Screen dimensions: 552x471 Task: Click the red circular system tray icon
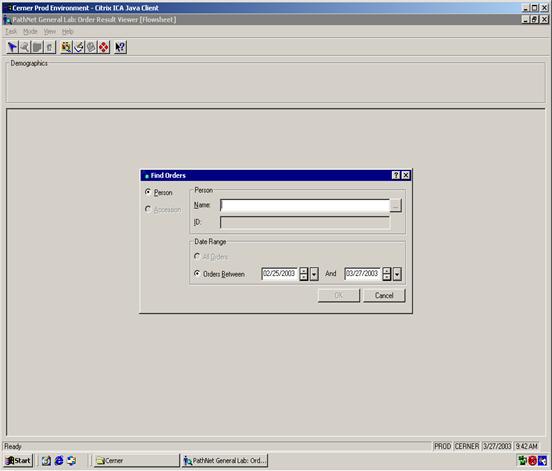532,460
